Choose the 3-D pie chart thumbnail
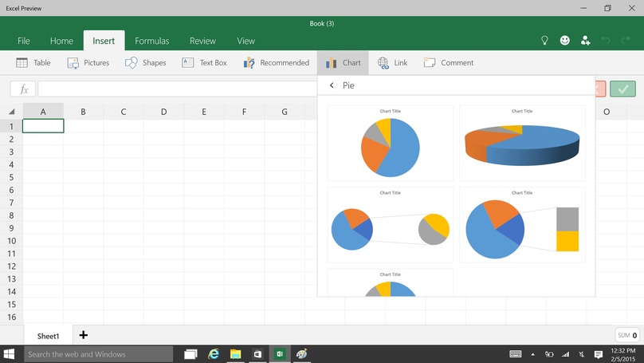This screenshot has width=644, height=363. [x=522, y=143]
